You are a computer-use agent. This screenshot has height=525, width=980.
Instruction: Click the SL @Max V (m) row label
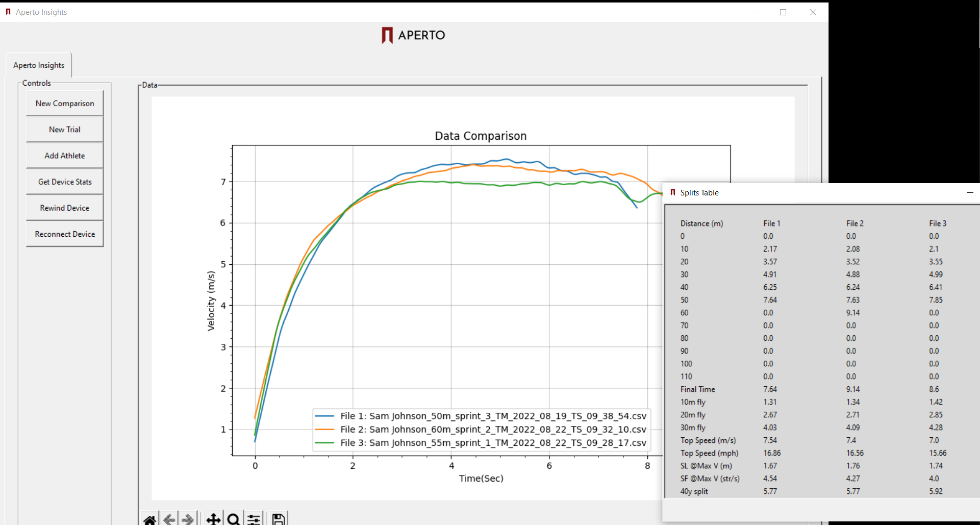(706, 466)
